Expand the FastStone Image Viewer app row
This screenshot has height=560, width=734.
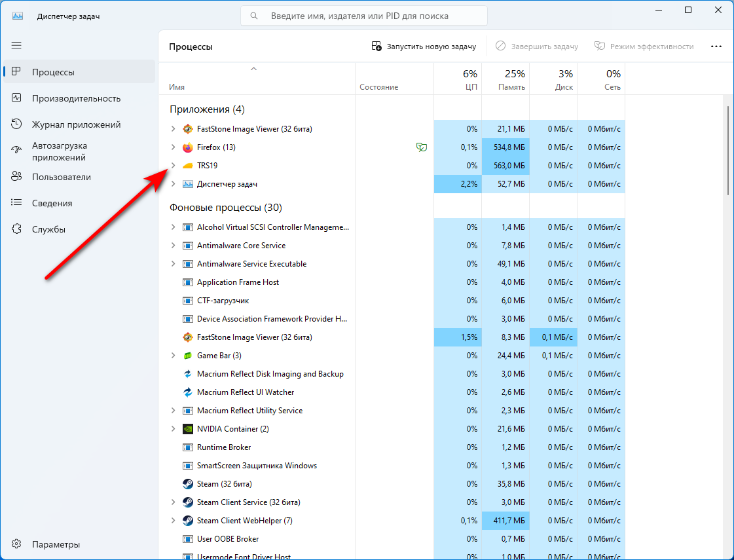pos(174,129)
